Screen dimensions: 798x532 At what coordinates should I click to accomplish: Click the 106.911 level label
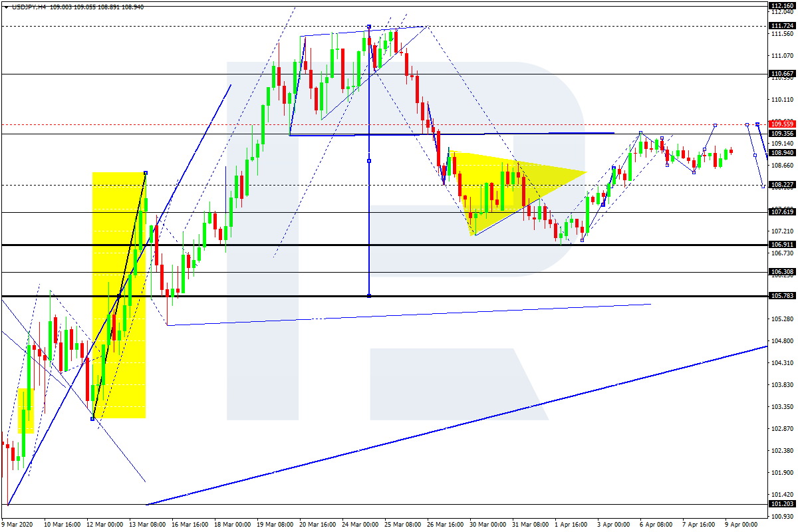[781, 245]
